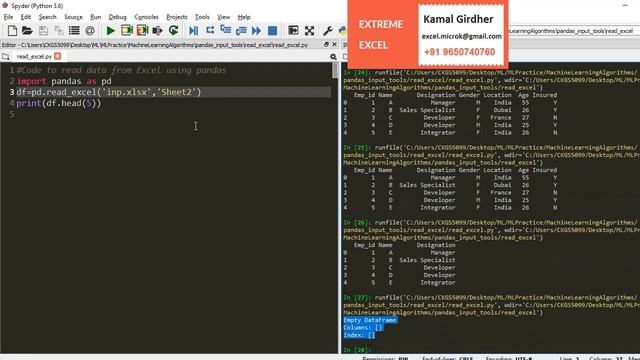640x360 pixels.
Task: Click editor vertical scrollbar handle
Action: click(336, 70)
